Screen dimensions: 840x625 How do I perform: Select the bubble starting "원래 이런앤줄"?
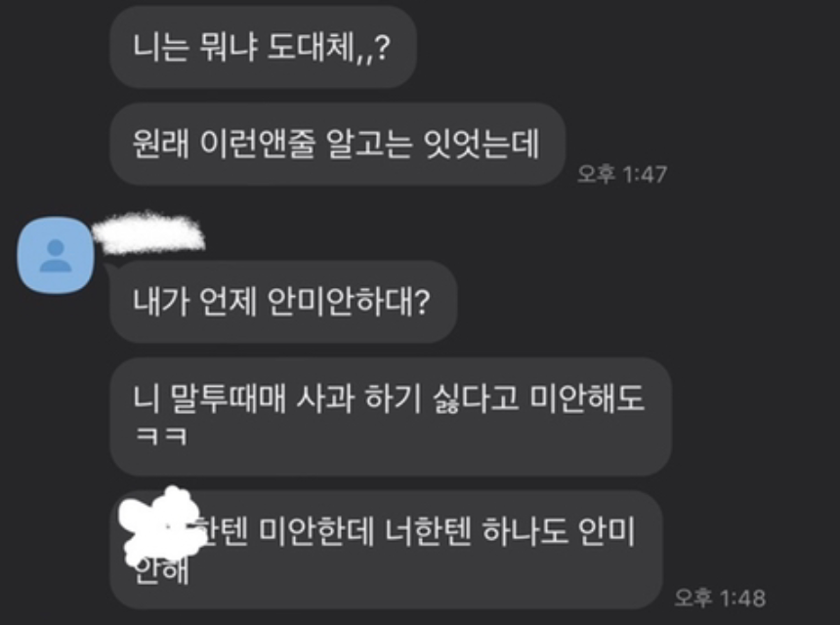338,145
